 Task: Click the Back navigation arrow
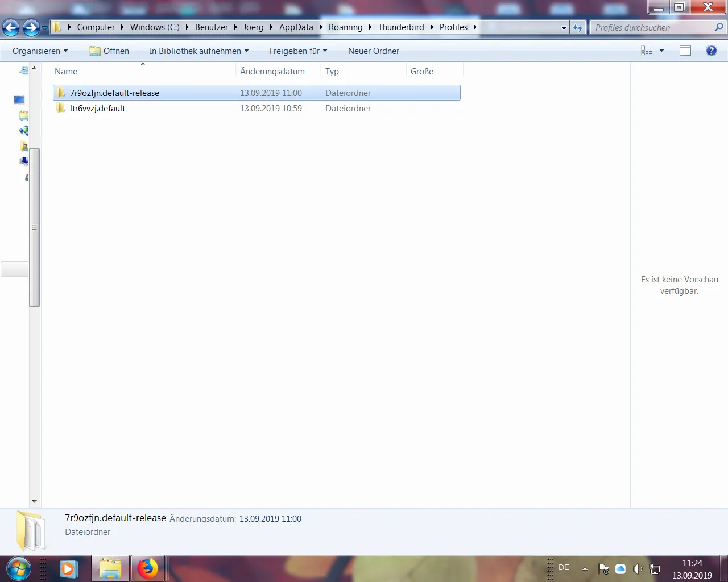[11, 27]
